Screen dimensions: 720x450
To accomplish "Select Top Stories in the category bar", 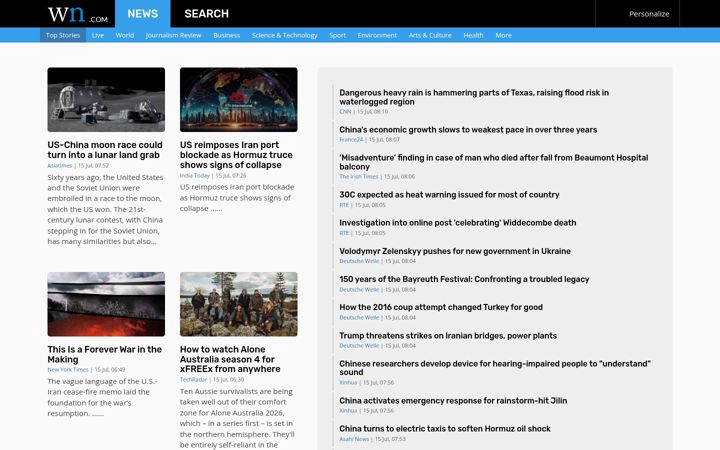I will [x=63, y=35].
